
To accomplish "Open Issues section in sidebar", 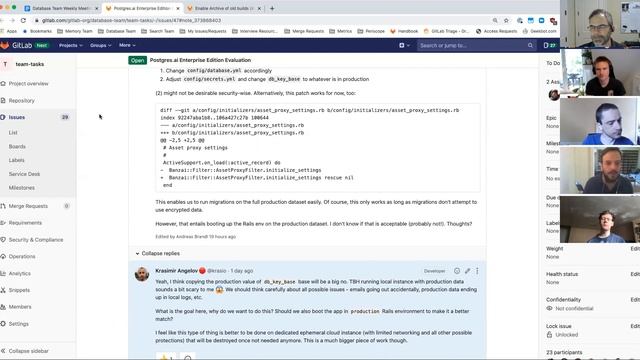I will point(17,117).
